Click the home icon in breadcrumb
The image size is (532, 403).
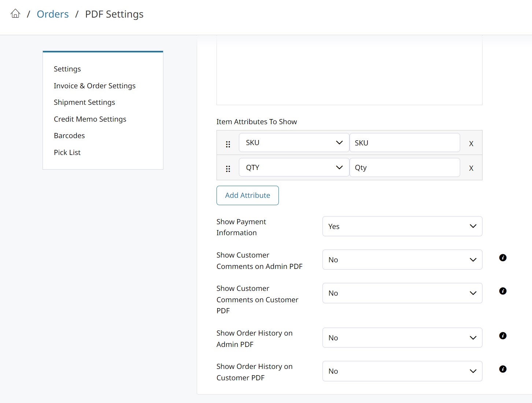coord(15,14)
